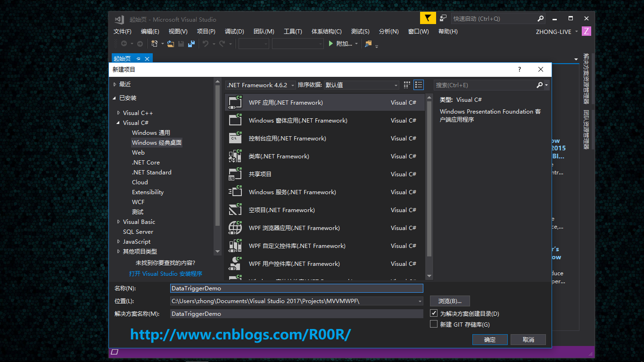Screen dimensions: 644x362
Task: Select the 空项目 template icon
Action: point(235,210)
